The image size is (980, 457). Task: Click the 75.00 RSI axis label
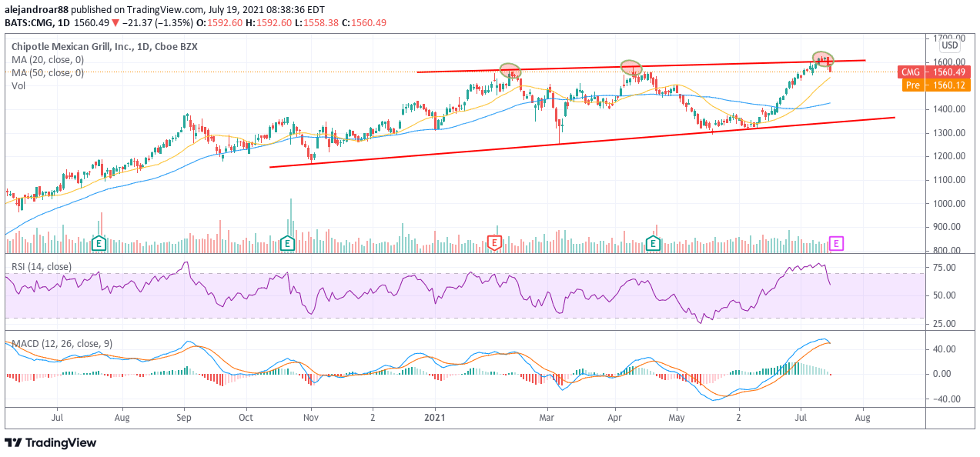pyautogui.click(x=944, y=268)
